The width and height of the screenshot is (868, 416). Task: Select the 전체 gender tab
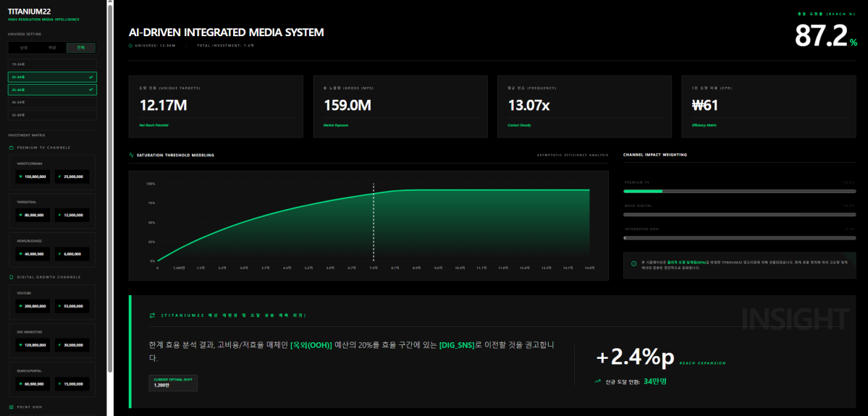80,48
